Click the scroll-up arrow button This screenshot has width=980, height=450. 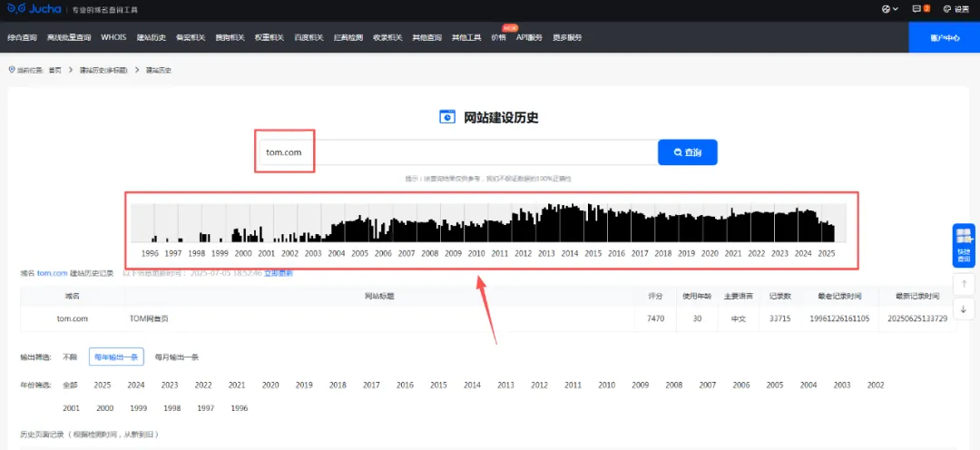click(963, 283)
